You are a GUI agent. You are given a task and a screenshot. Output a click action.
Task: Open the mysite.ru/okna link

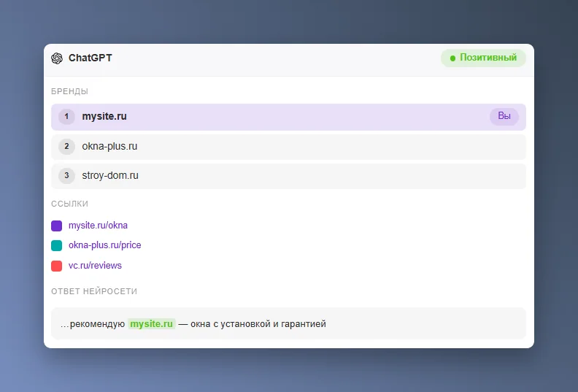pyautogui.click(x=98, y=226)
